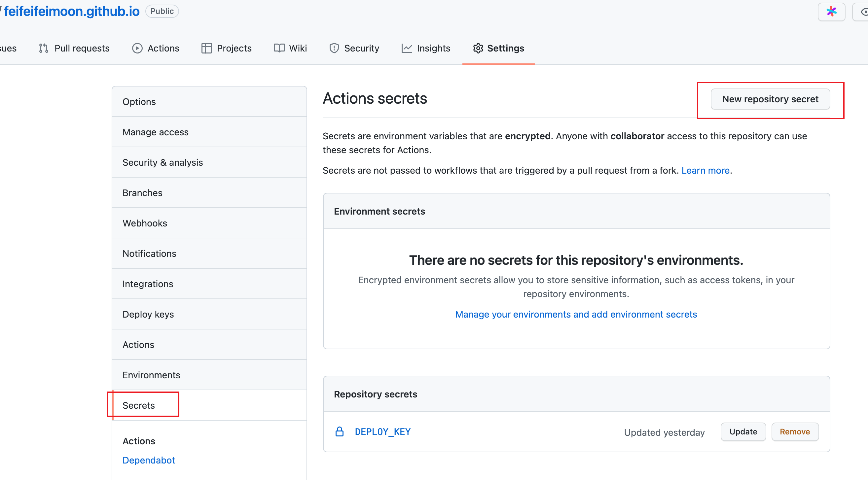Click the Projects table icon
Screen dimensions: 868x480
(x=206, y=48)
